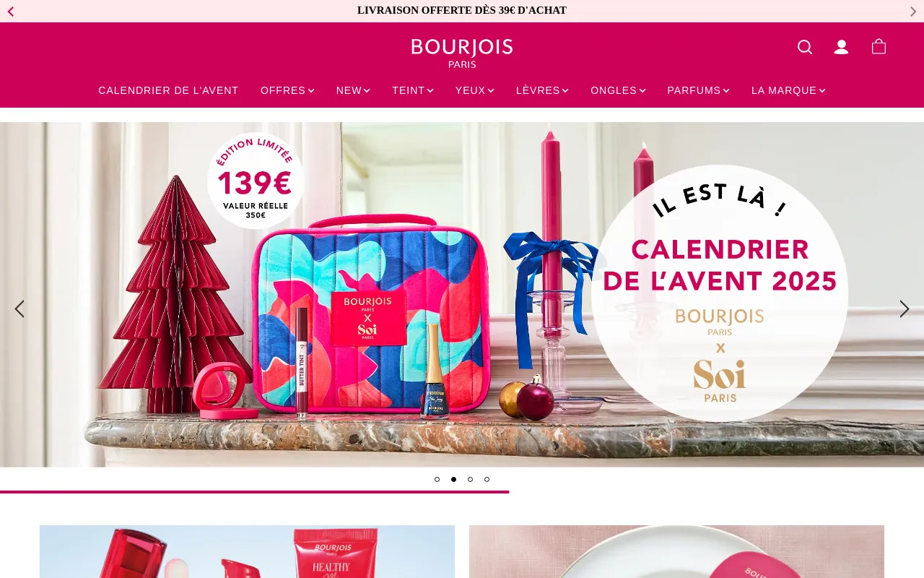
Task: Click the Livraison offerte announcement text
Action: click(x=462, y=10)
